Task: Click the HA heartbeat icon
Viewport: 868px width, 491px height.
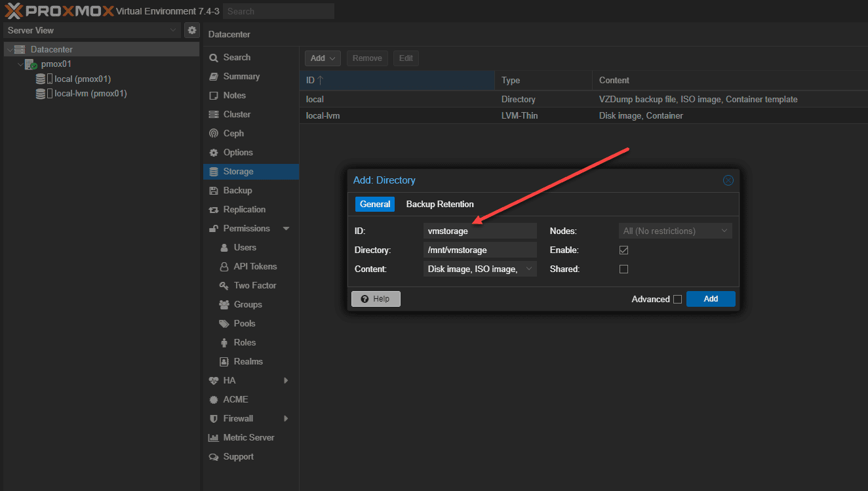Action: (x=214, y=381)
